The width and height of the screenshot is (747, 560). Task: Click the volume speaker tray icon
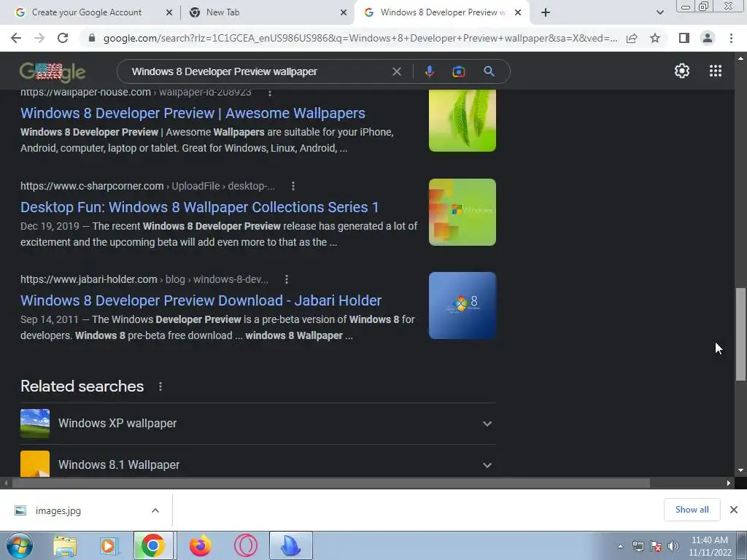[x=673, y=546]
